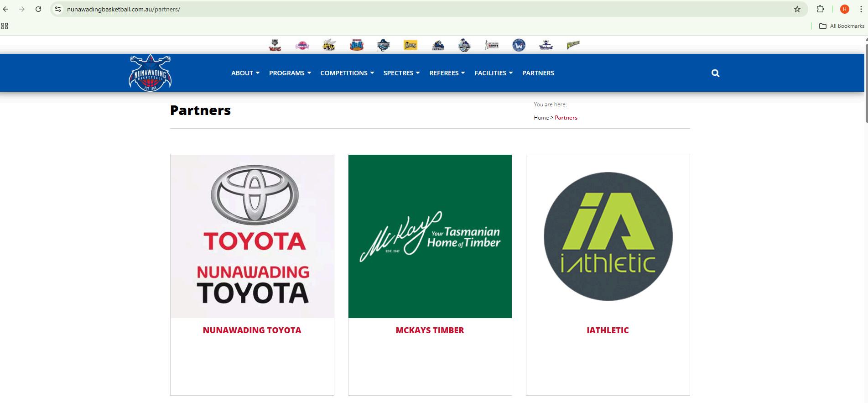Open the Heat team logo
The height and width of the screenshot is (403, 868).
356,45
